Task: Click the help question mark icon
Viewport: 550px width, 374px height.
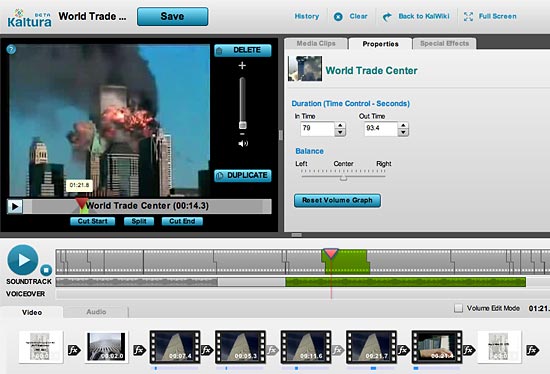Action: pos(11,49)
